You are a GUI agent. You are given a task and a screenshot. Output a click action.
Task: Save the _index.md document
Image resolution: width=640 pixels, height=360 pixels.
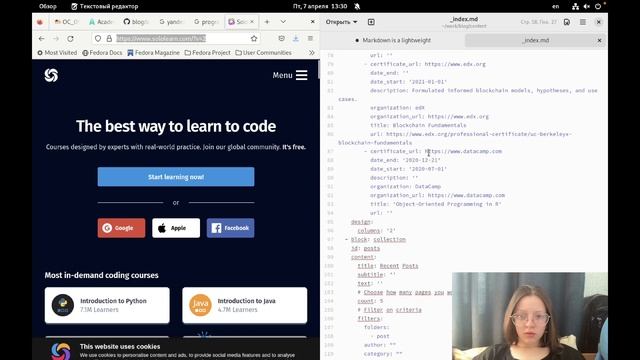[567, 22]
